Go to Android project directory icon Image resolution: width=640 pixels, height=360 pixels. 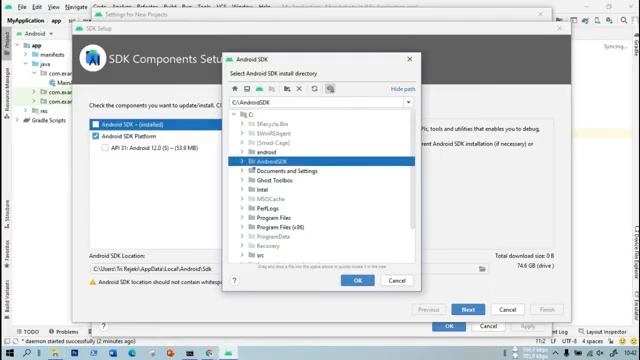coord(259,89)
